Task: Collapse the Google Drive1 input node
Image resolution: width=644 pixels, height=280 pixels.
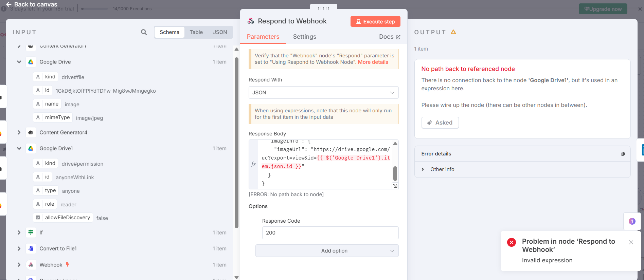Action: click(19, 148)
